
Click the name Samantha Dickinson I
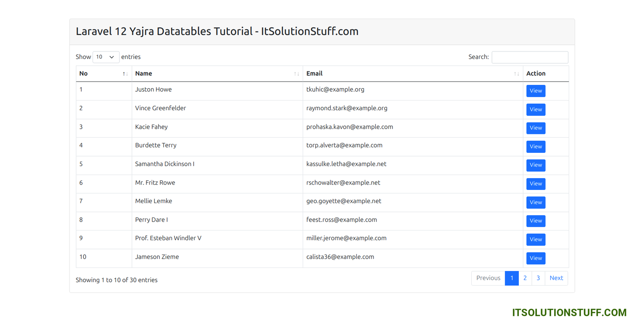pyautogui.click(x=165, y=164)
